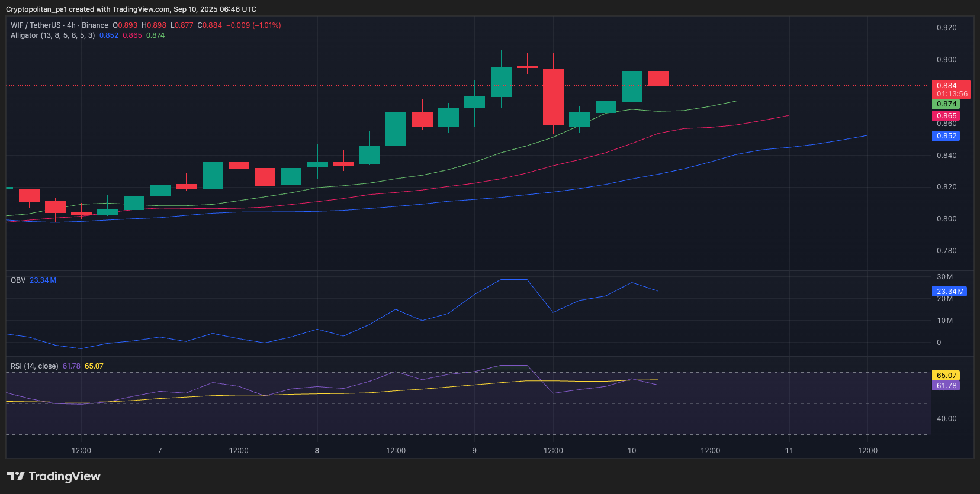Click the yellow 65.07 RSI value tag
The image size is (980, 494).
click(946, 376)
